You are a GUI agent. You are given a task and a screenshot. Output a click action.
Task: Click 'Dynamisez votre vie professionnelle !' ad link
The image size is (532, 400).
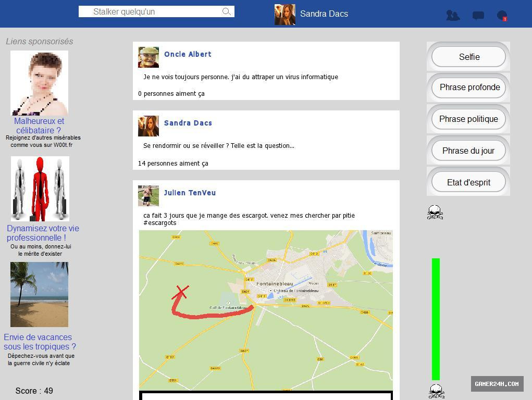pyautogui.click(x=43, y=233)
